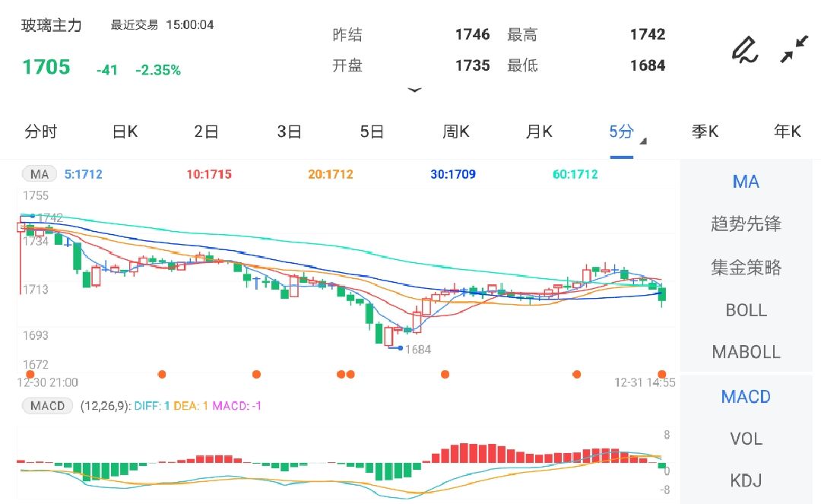
Task: Switch to the 日K tab
Action: pos(124,132)
